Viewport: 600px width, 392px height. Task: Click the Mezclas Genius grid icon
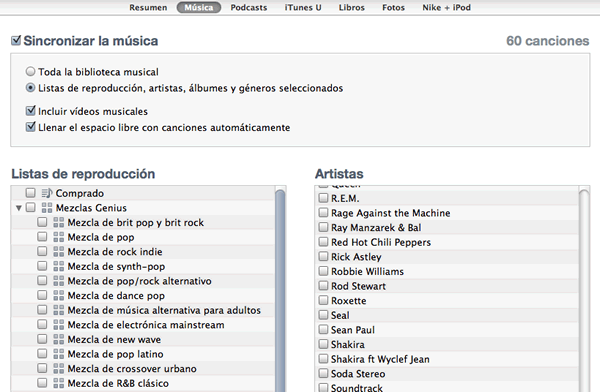point(47,208)
